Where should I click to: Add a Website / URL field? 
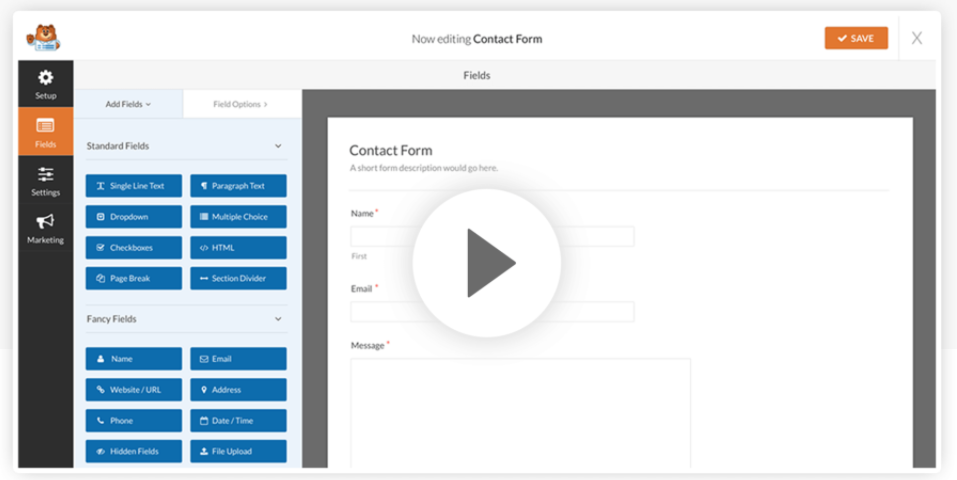tap(134, 390)
